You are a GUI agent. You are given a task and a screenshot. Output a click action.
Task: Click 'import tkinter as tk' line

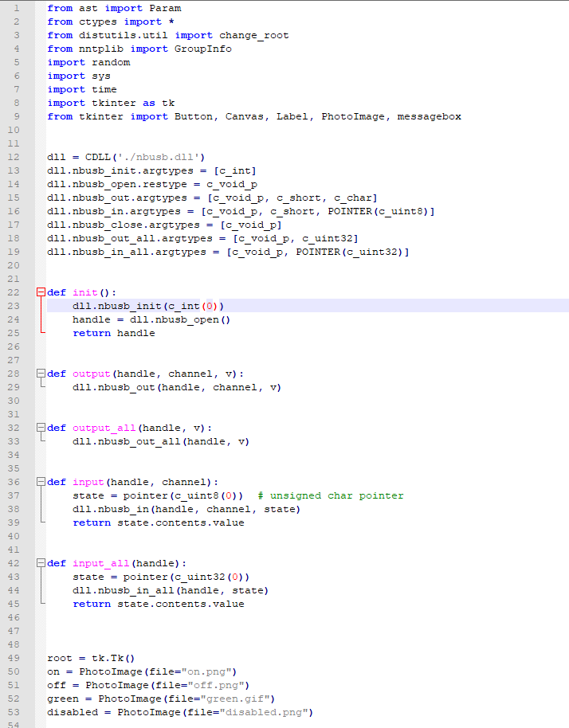point(111,103)
